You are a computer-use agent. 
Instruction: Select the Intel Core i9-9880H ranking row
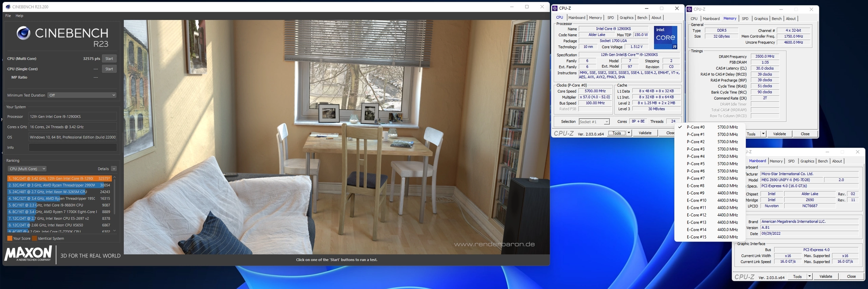click(x=60, y=205)
